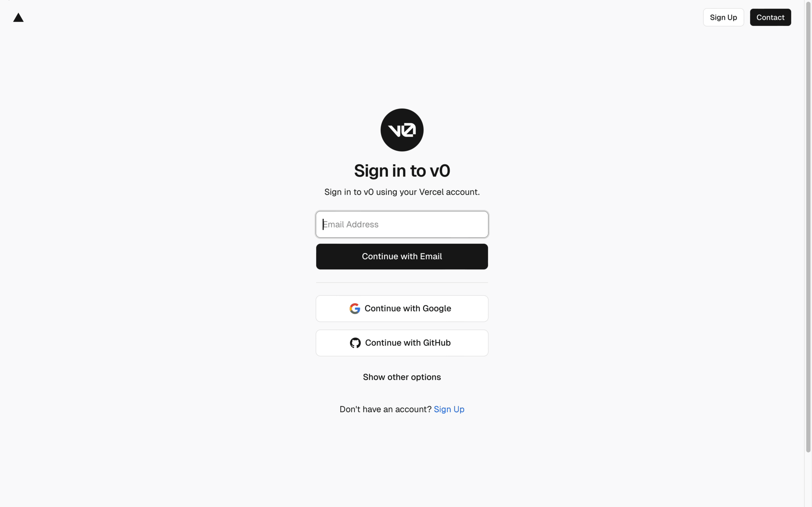Open the Contact page button
The image size is (812, 507).
click(770, 17)
